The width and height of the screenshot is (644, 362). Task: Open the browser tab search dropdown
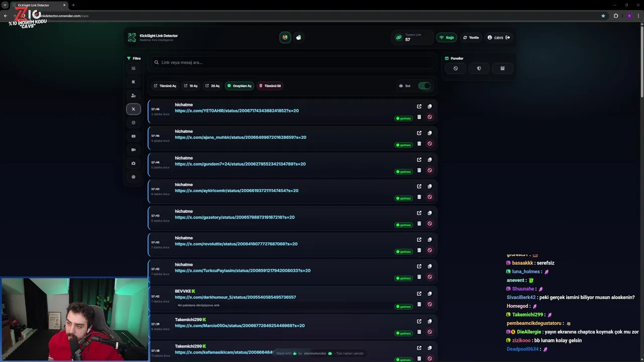[5, 5]
